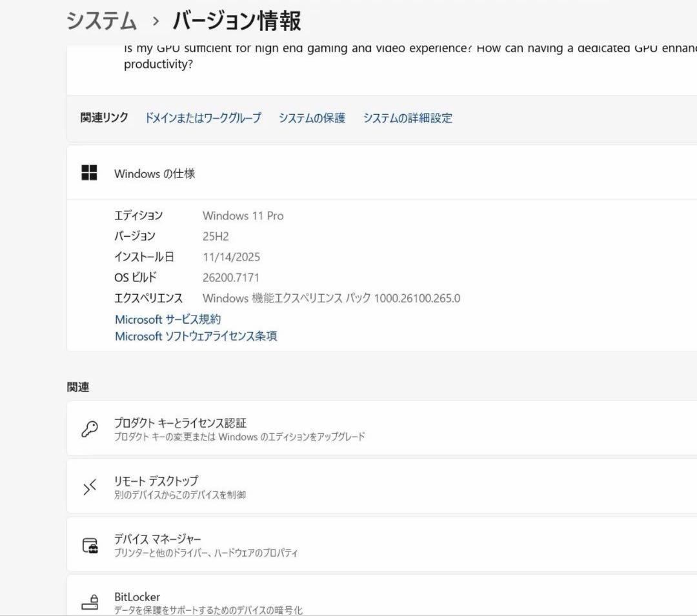Click the バージョン情報 breadcrumb title

pyautogui.click(x=239, y=19)
